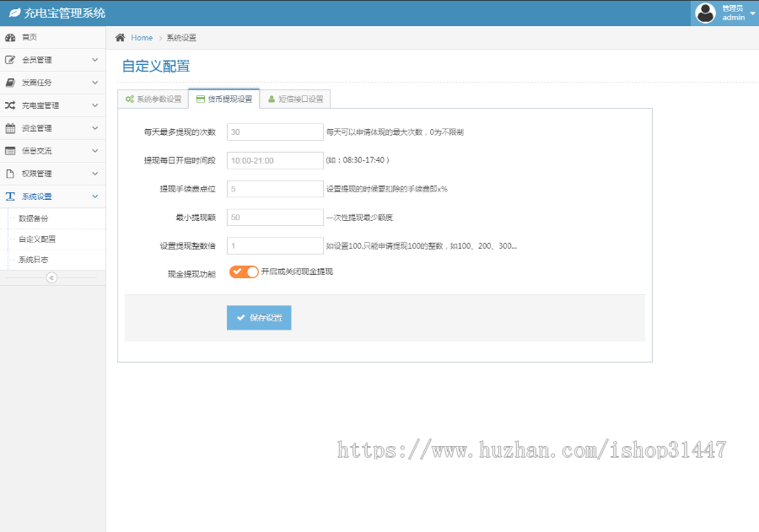Click the admin avatar icon

click(x=705, y=13)
